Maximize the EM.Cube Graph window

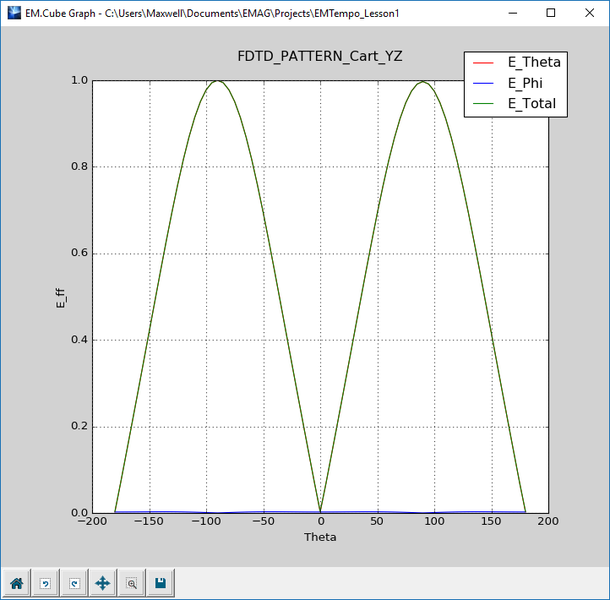551,13
